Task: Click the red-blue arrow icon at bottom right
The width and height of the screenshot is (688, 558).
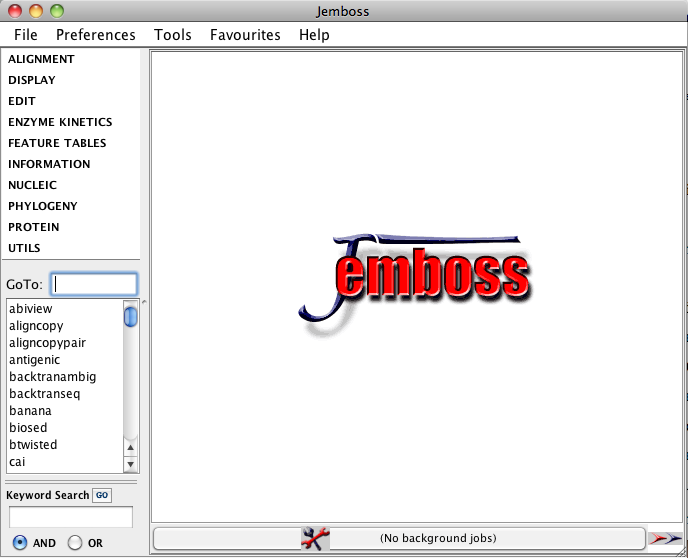Action: 665,538
